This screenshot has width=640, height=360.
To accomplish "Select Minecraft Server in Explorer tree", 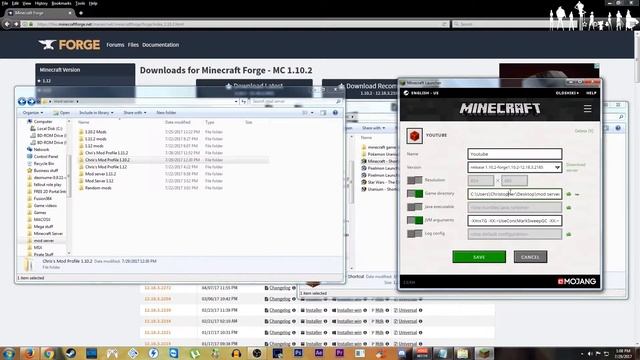I will coord(48,233).
